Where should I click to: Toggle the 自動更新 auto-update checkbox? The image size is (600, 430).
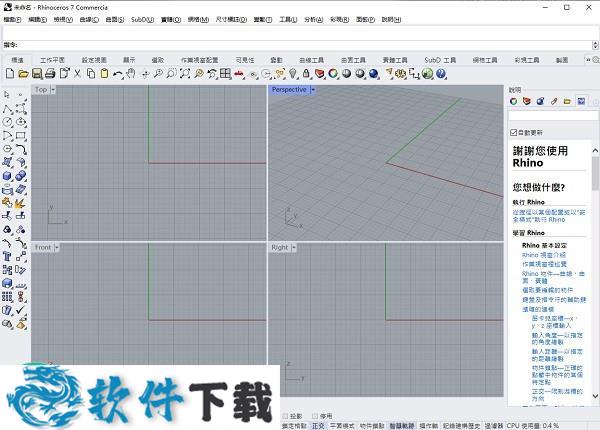pos(514,132)
